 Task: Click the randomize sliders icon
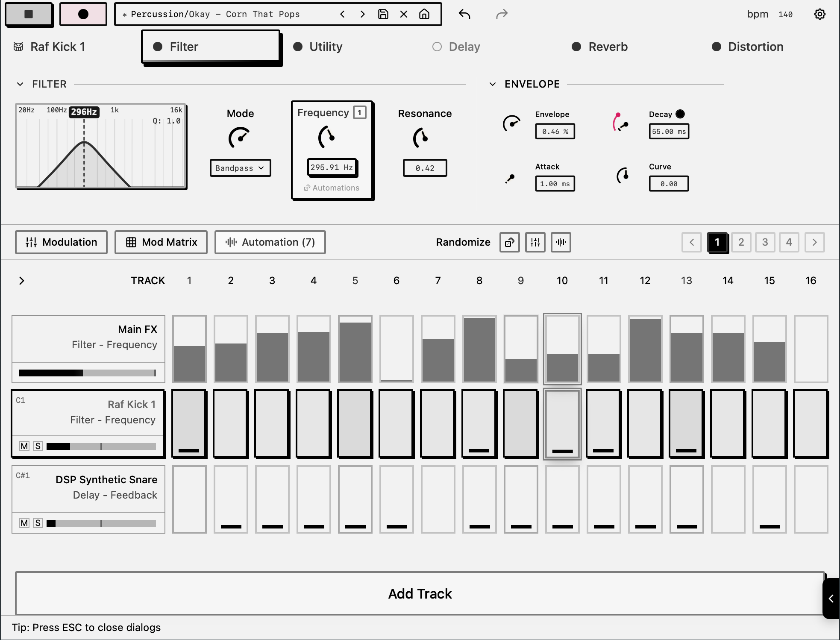535,242
